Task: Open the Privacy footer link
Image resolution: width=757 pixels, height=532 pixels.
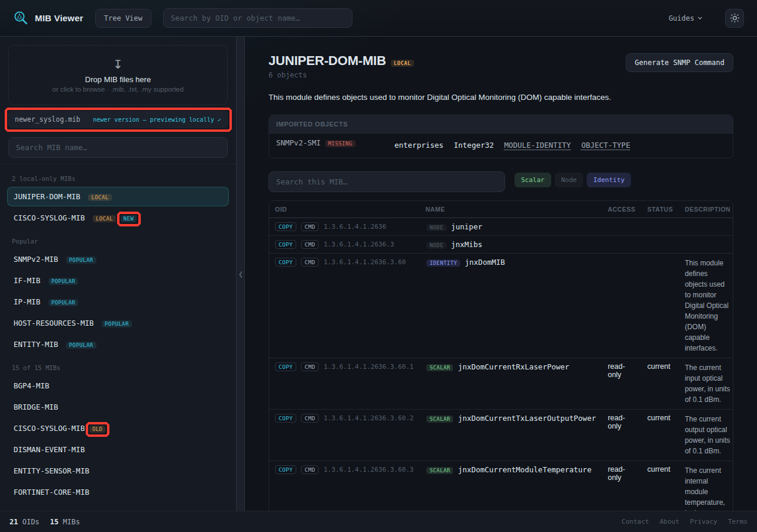Action: [703, 521]
